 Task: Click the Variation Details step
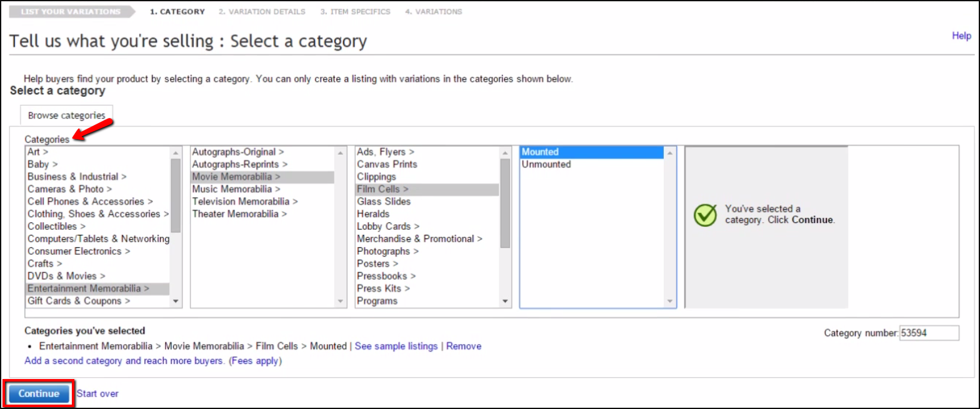click(x=262, y=12)
